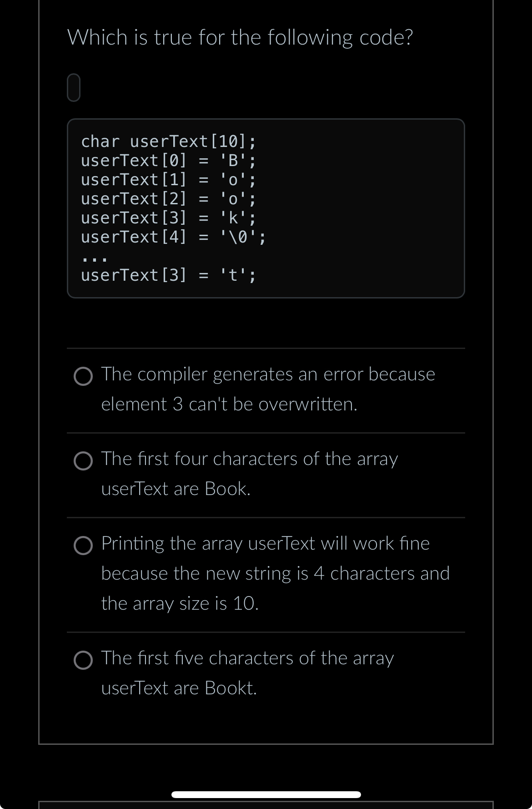
Task: Click the line 'userText[3] = 't';' in the code
Action: (168, 274)
